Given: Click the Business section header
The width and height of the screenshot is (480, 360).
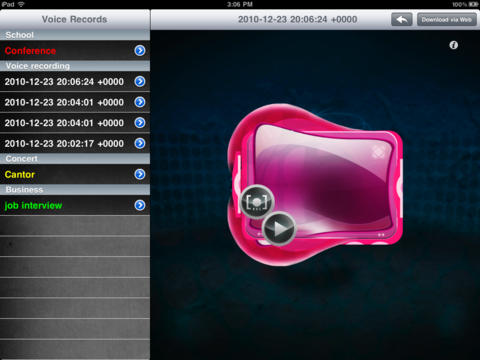Looking at the screenshot, I should (x=75, y=190).
